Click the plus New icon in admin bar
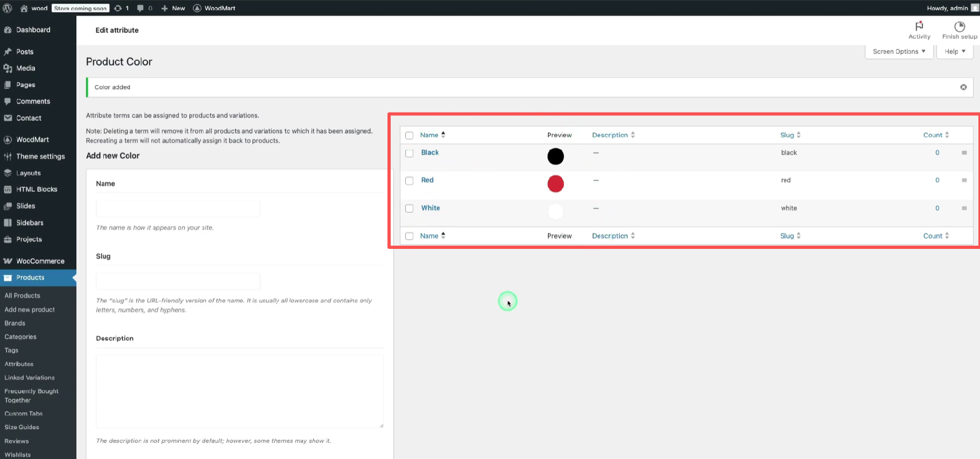 (173, 8)
